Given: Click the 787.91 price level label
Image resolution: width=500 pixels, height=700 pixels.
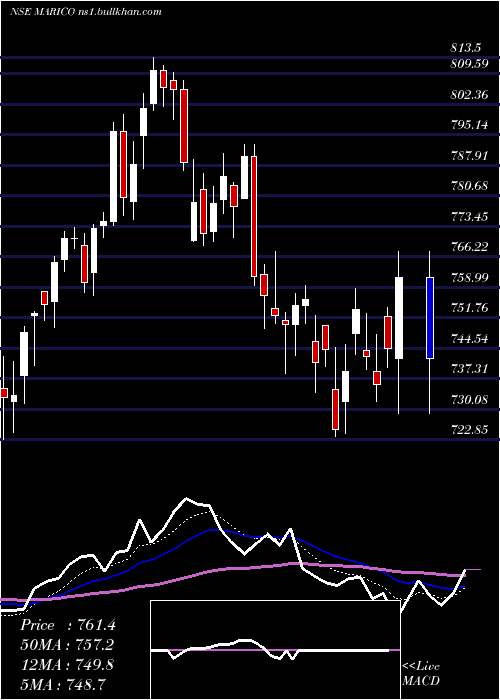Looking at the screenshot, I should pos(469,156).
